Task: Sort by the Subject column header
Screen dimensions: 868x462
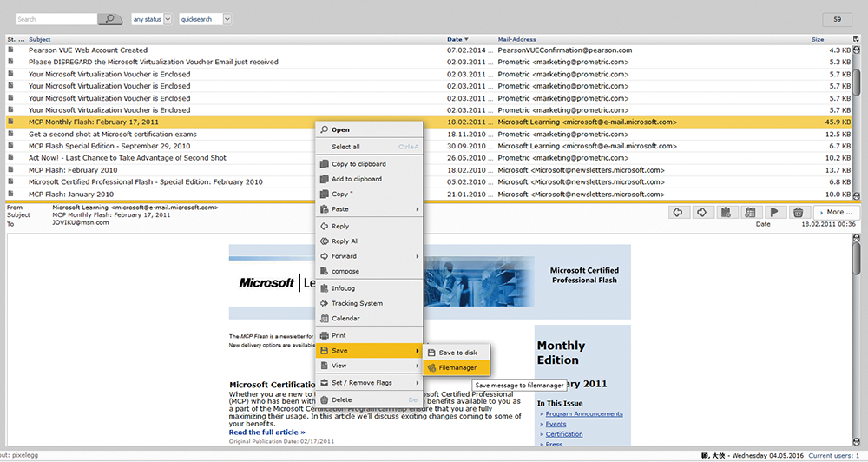Action: click(39, 39)
